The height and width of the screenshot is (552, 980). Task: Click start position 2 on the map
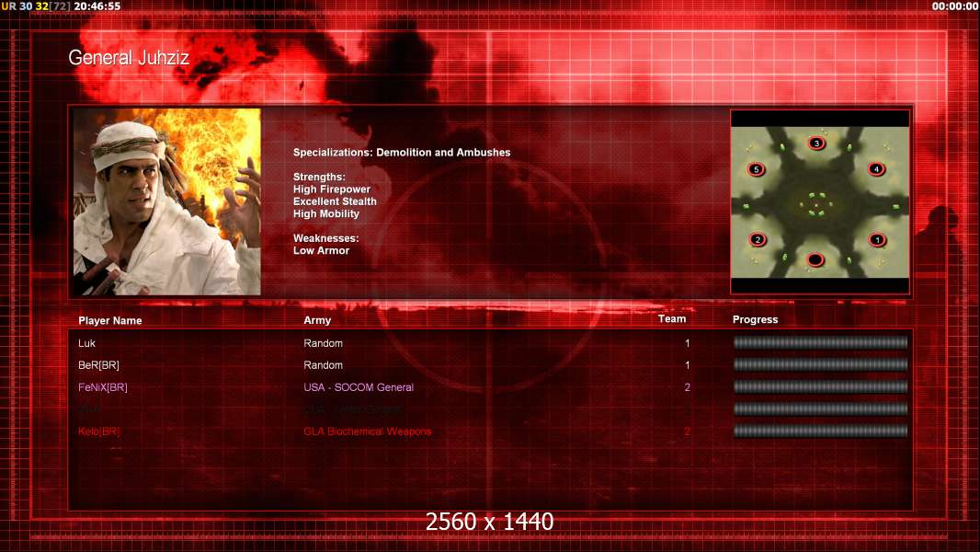pyautogui.click(x=758, y=239)
